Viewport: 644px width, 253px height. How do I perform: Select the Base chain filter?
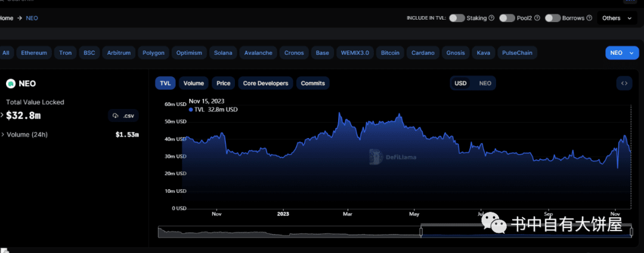click(x=322, y=53)
